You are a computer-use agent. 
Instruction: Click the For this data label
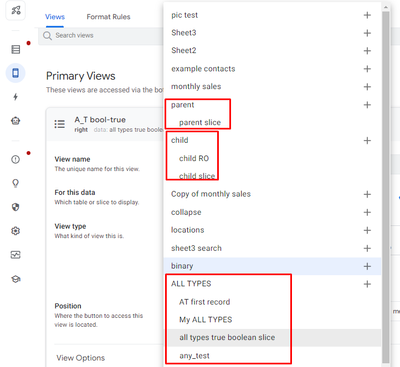[x=75, y=192]
